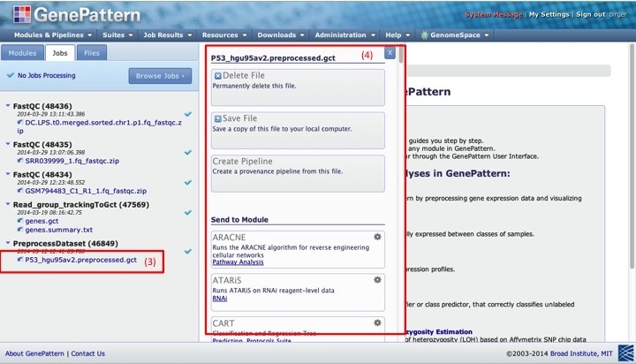Click file icon beside SRR039999_1.fq_fastqc.zip

click(19, 161)
